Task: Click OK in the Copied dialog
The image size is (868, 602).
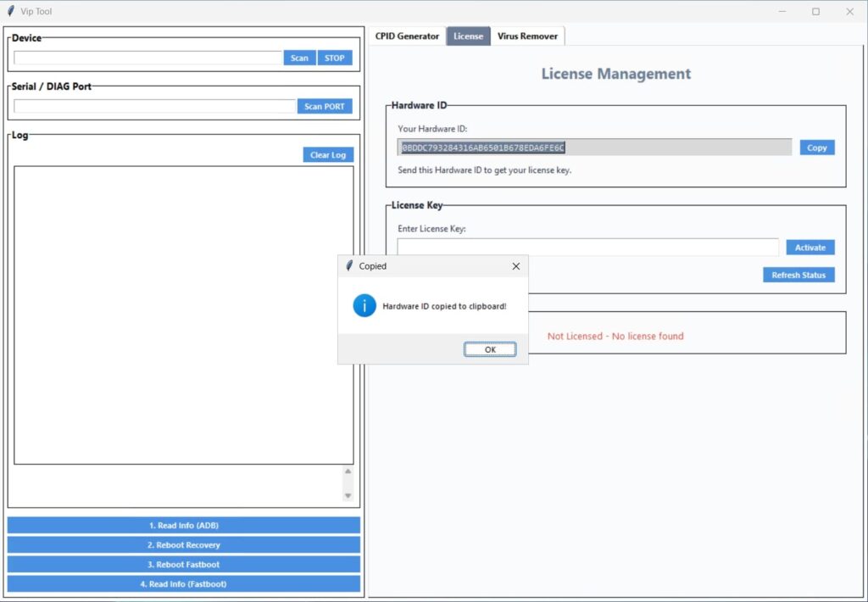Action: coord(490,349)
